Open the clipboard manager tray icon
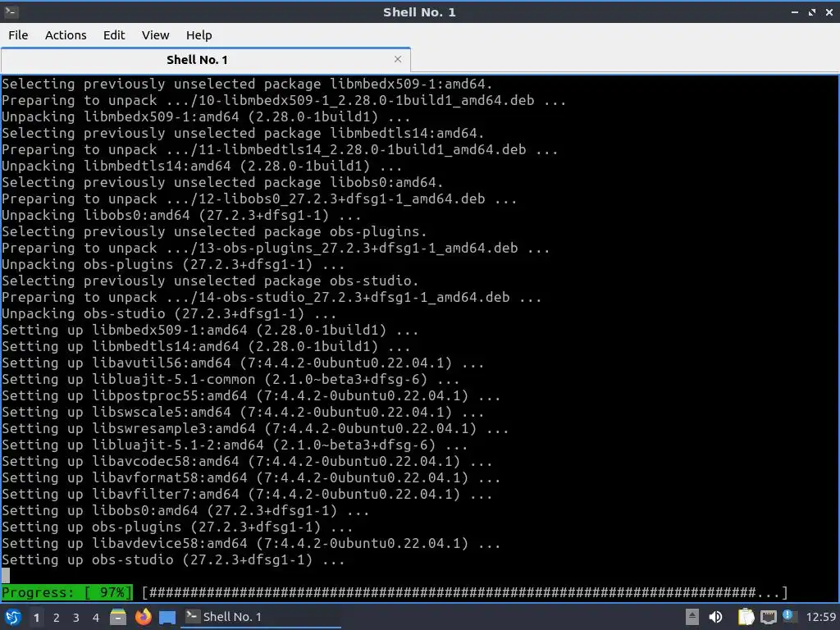The image size is (840, 630). click(x=746, y=617)
